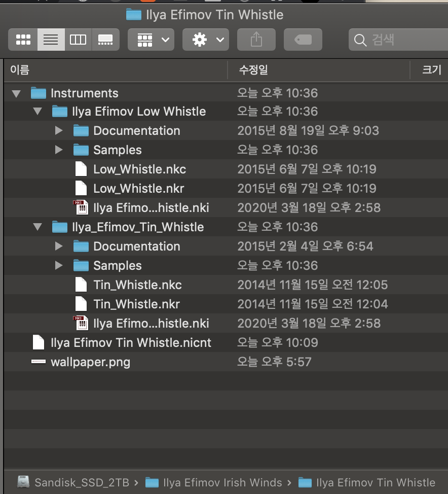448x494 pixels.
Task: Click the Instruments row name
Action: (84, 93)
